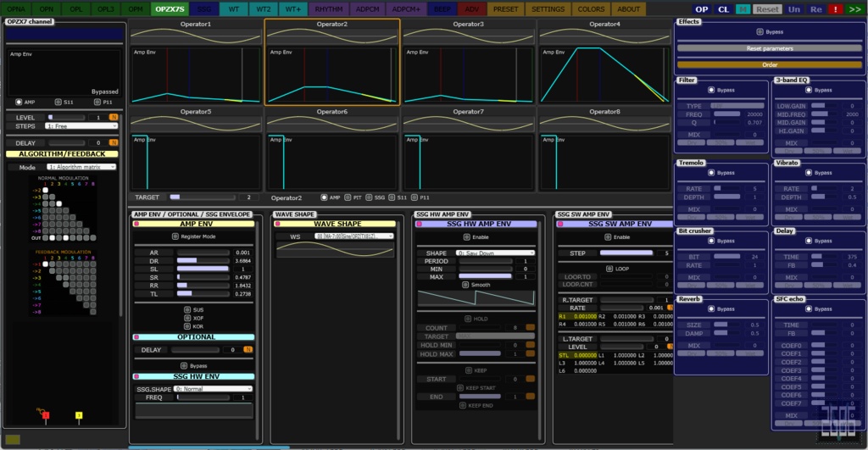The width and height of the screenshot is (868, 450).
Task: Switch to the OPNA tab
Action: 16,9
